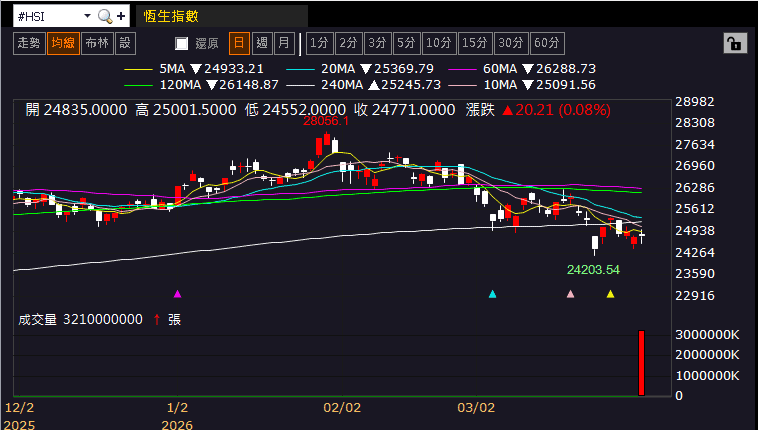Switch to 10分 interval
Image resolution: width=758 pixels, height=430 pixels.
tap(439, 43)
